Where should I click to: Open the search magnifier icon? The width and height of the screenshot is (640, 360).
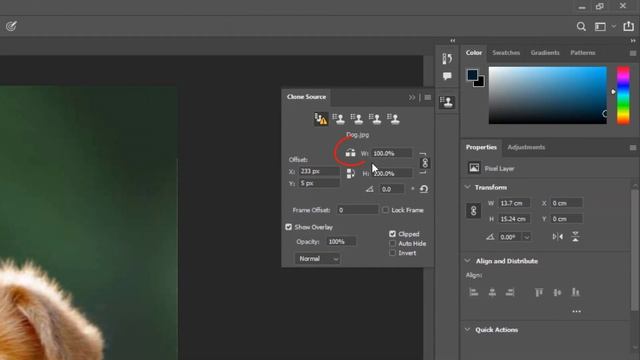pos(581,27)
